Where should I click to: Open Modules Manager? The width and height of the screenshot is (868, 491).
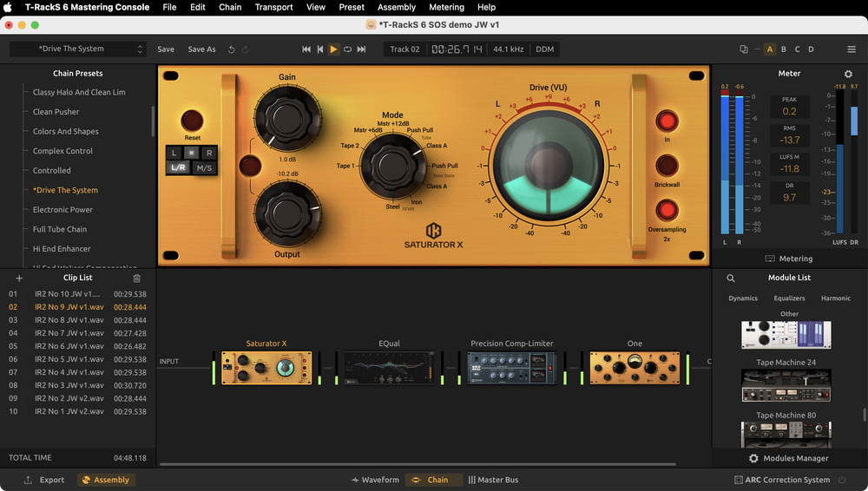tap(789, 458)
